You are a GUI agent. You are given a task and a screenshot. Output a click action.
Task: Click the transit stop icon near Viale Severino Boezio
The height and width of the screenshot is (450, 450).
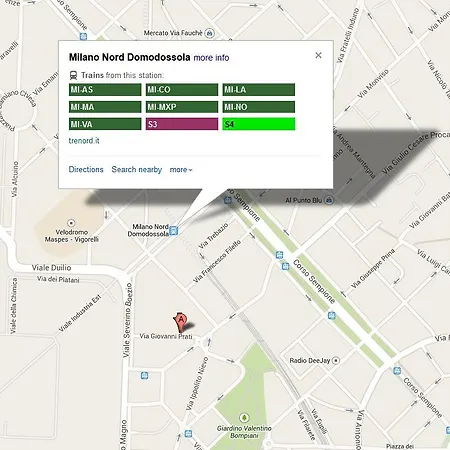point(144,376)
